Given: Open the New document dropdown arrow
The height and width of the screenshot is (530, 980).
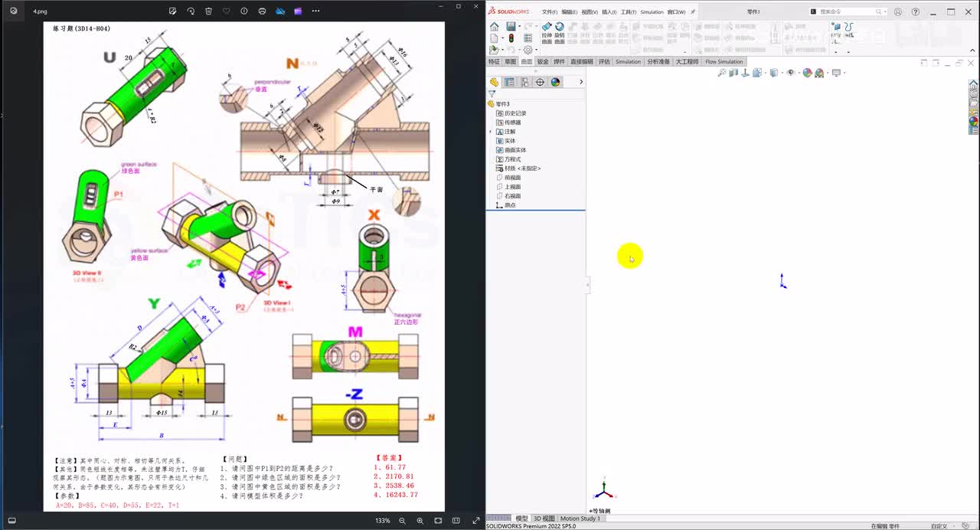Looking at the screenshot, I should (501, 38).
